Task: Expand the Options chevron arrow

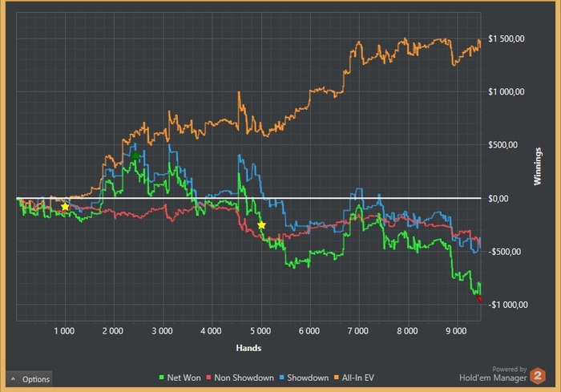Action: coord(14,378)
